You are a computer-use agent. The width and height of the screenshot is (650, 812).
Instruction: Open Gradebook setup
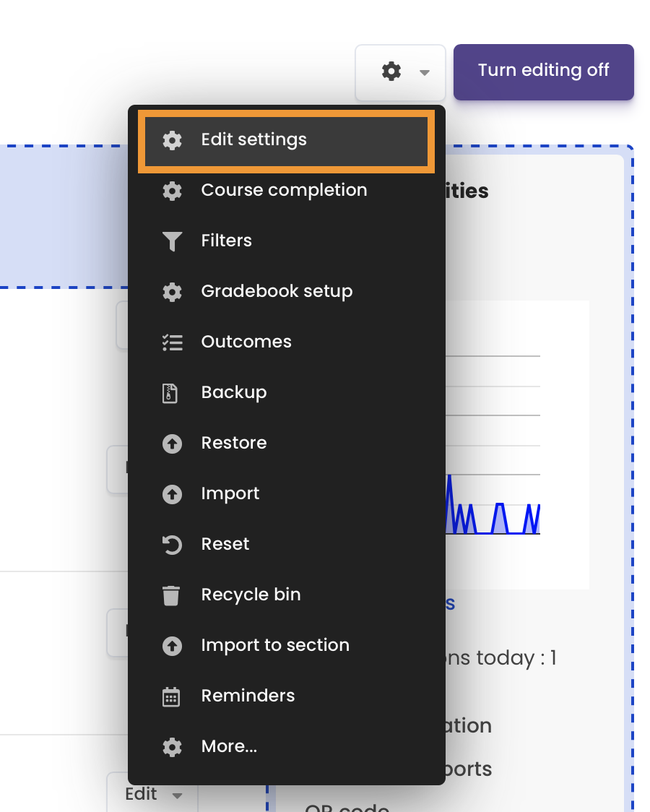286,292
